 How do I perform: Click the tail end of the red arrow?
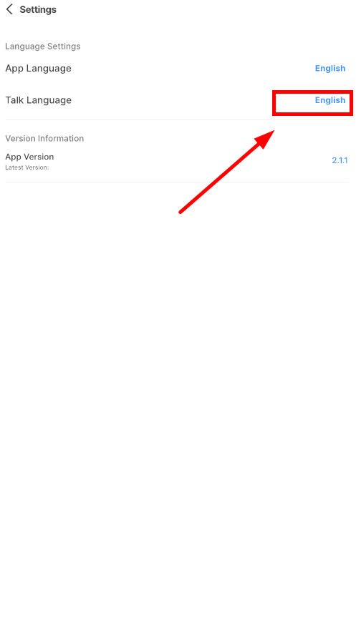pyautogui.click(x=181, y=212)
